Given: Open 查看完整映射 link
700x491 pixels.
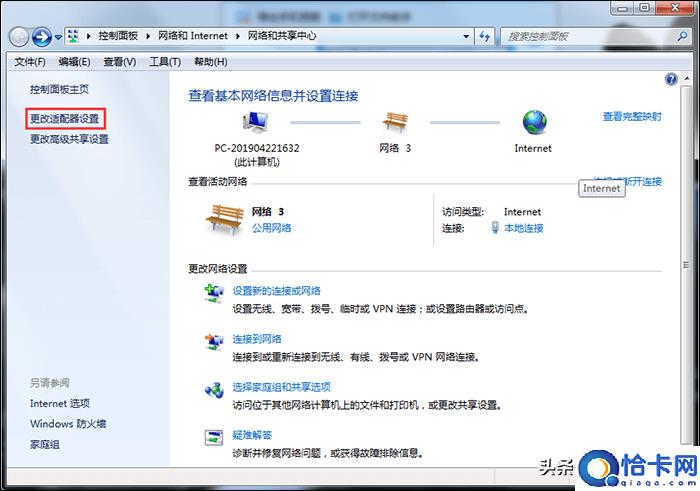Looking at the screenshot, I should coord(632,117).
